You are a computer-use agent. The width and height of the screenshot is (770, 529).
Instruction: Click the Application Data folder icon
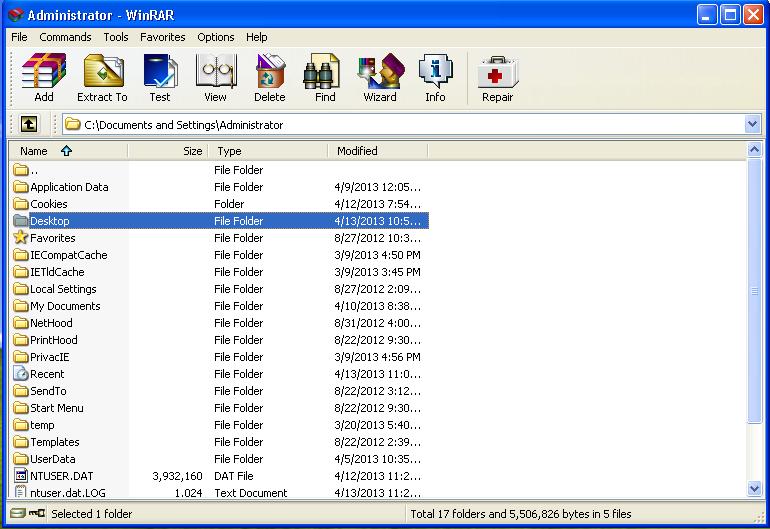coord(21,187)
